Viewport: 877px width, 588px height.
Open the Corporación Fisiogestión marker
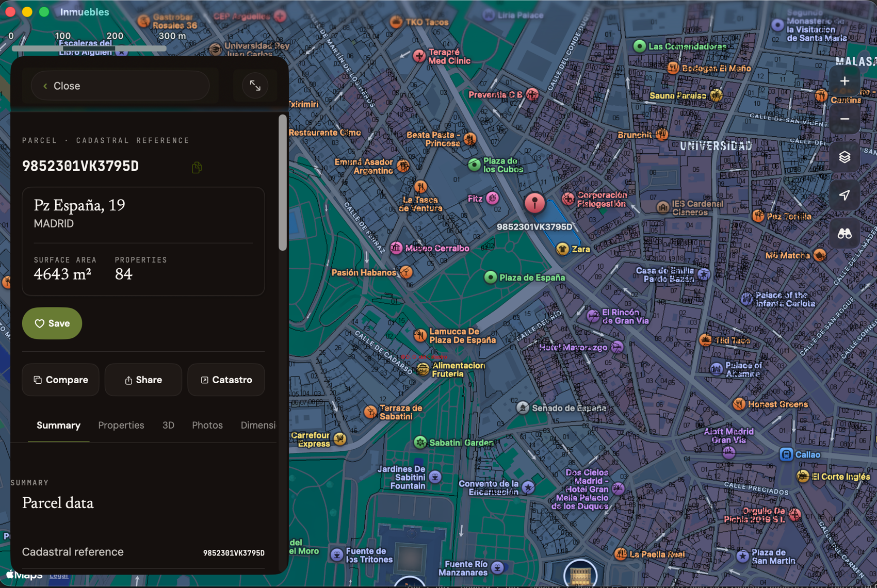568,199
